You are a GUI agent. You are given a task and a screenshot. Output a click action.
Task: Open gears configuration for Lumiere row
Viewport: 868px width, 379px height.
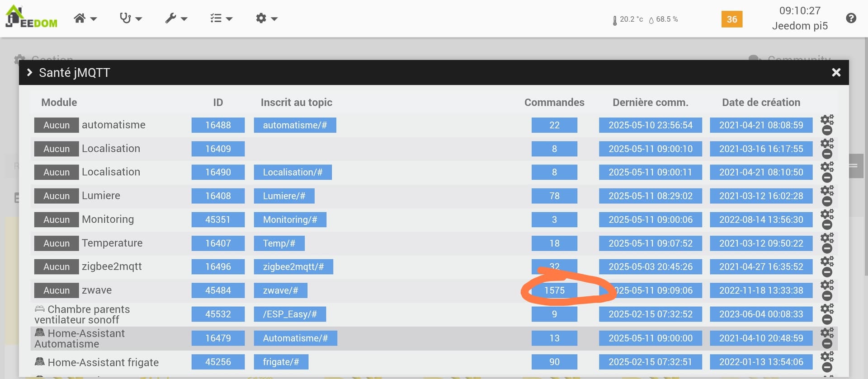click(827, 191)
